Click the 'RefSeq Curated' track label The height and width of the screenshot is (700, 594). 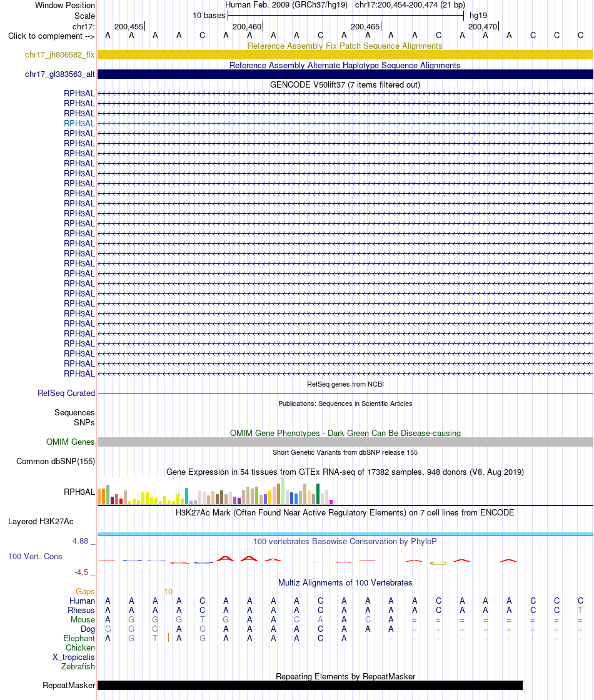pyautogui.click(x=66, y=393)
